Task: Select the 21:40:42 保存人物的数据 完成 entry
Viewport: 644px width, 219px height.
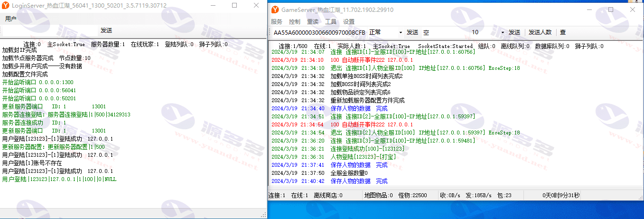Action: tap(329, 181)
